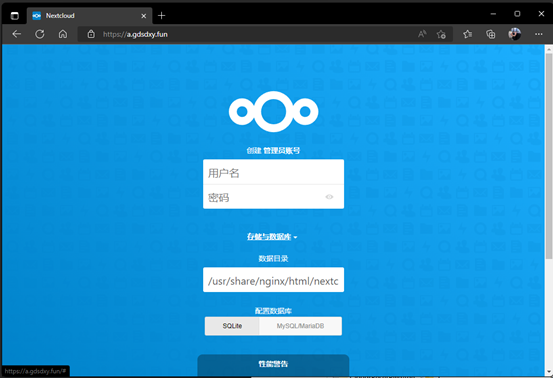Toggle password visibility eye icon
Viewport: 553px width, 378px height.
point(329,197)
